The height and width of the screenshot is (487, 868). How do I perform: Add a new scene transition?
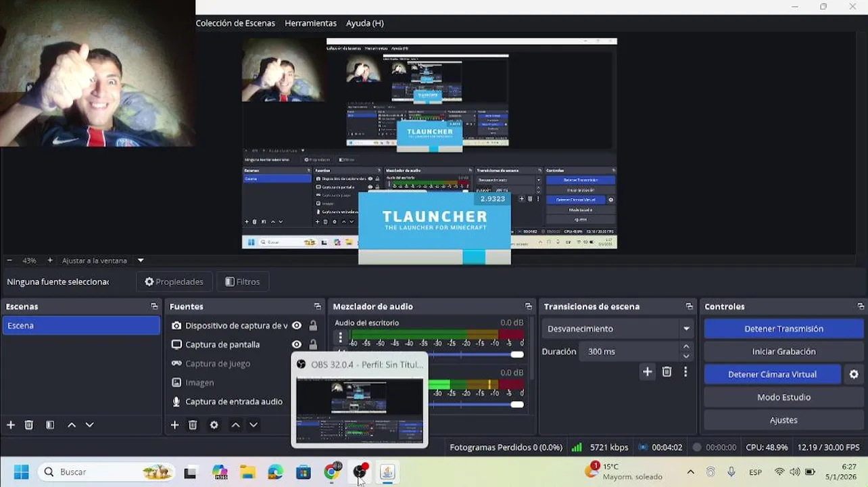[647, 371]
